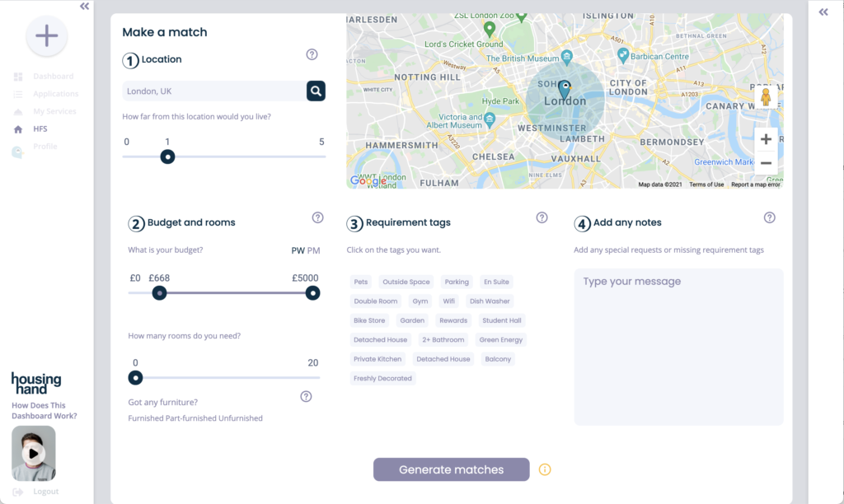Open help icon next to Got any furniture

(x=306, y=396)
